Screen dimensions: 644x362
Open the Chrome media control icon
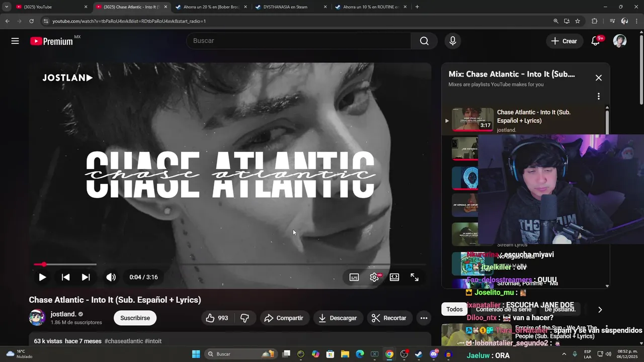612,21
